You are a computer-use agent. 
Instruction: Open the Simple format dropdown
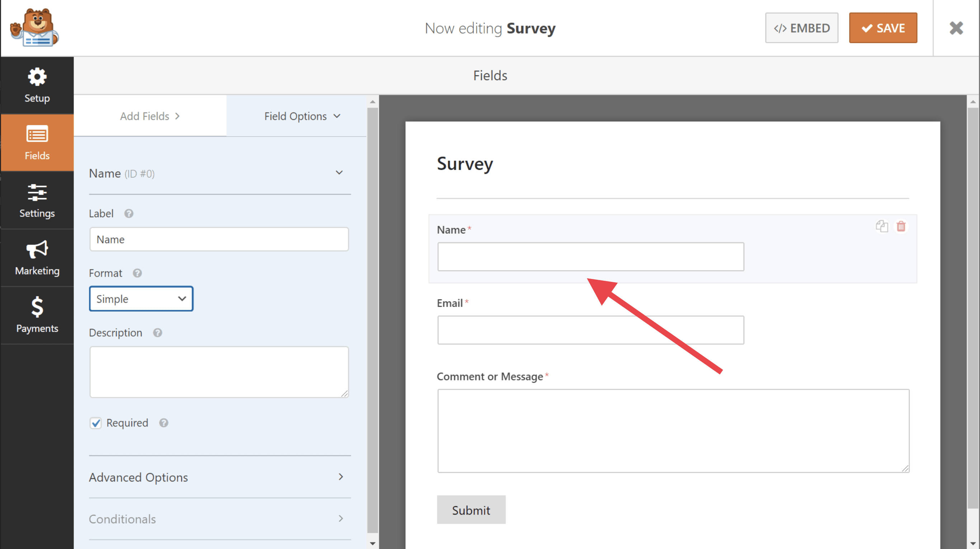(x=141, y=299)
